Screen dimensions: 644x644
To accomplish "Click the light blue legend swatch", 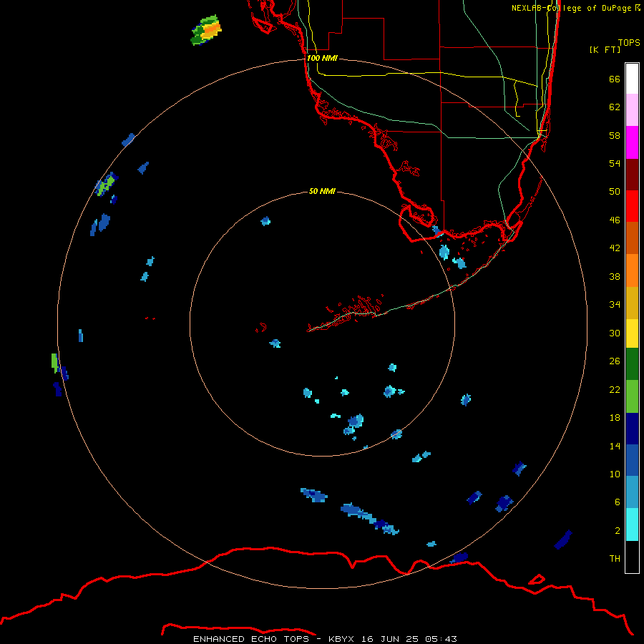I will point(632,492).
